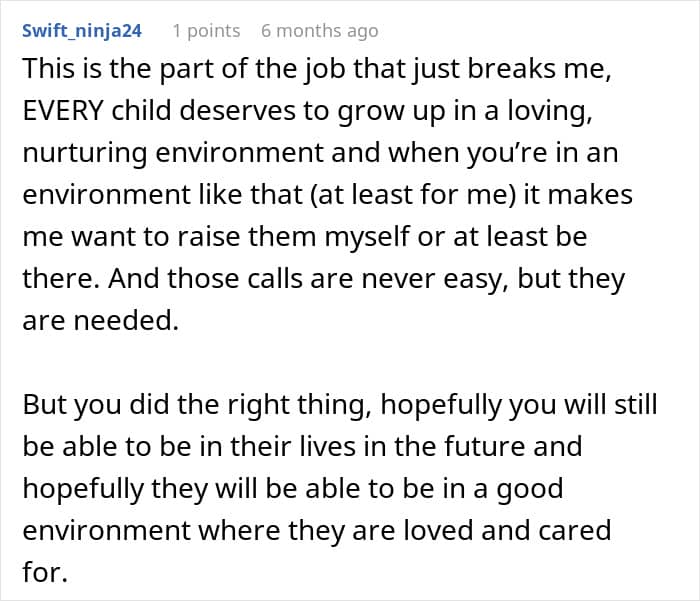Click the line starting hopefully they will be able
Screen dimensions: 700x601
pyautogui.click(x=293, y=488)
